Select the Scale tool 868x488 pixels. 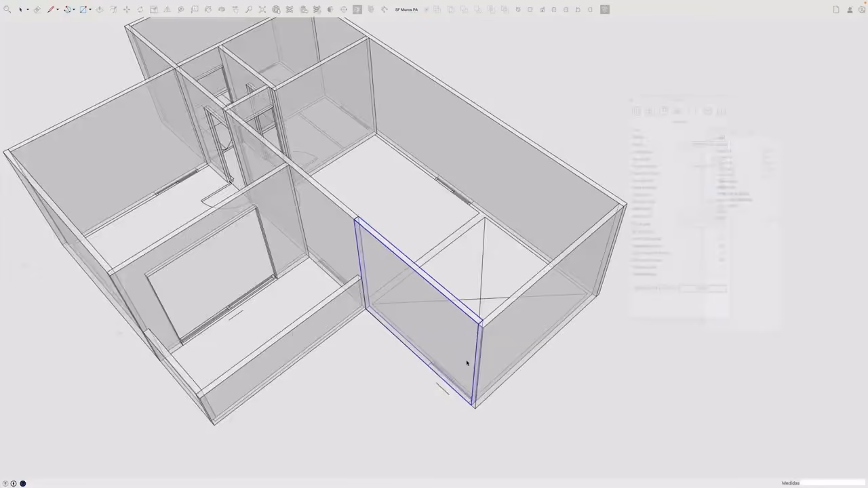coord(154,9)
